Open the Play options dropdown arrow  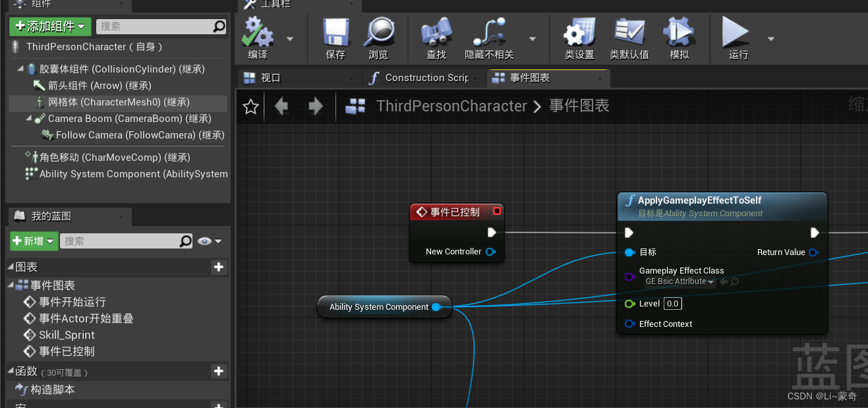(771, 39)
